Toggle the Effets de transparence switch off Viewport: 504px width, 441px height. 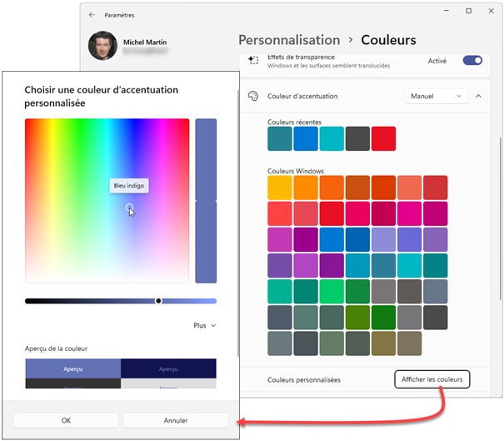[x=472, y=61]
